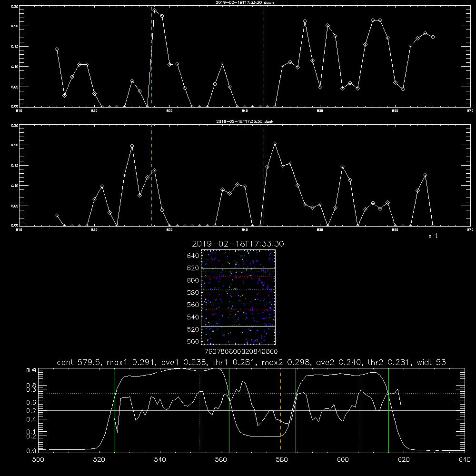The image size is (476, 476).
Task: Click the green vertical line near 525 in the bottom plot
Action: click(115, 410)
